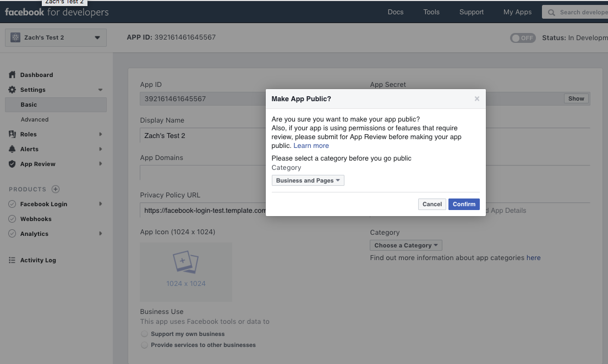Screen dimensions: 608x364
Task: Click the Search developers box
Action: tap(575, 13)
